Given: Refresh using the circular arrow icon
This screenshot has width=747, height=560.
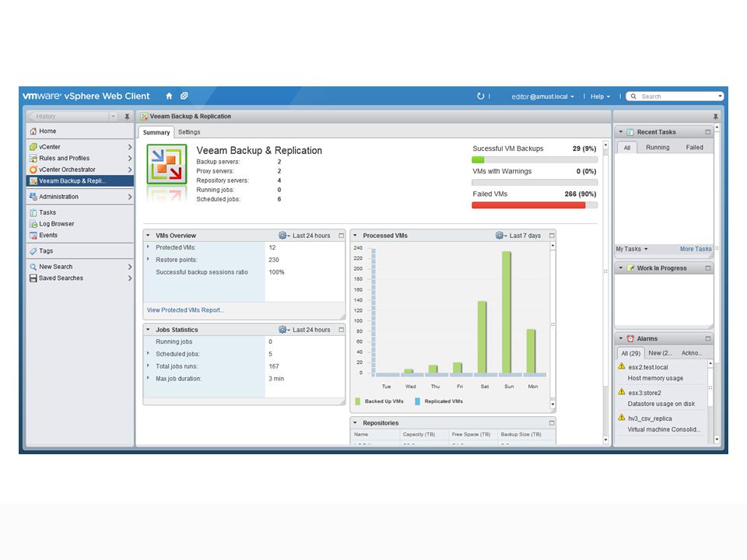Looking at the screenshot, I should point(481,96).
